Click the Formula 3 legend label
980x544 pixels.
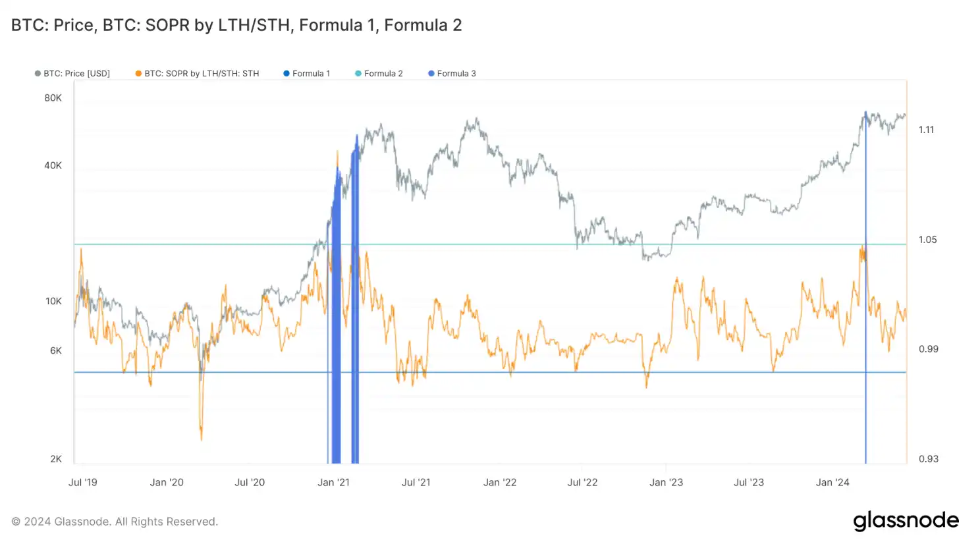(x=456, y=73)
